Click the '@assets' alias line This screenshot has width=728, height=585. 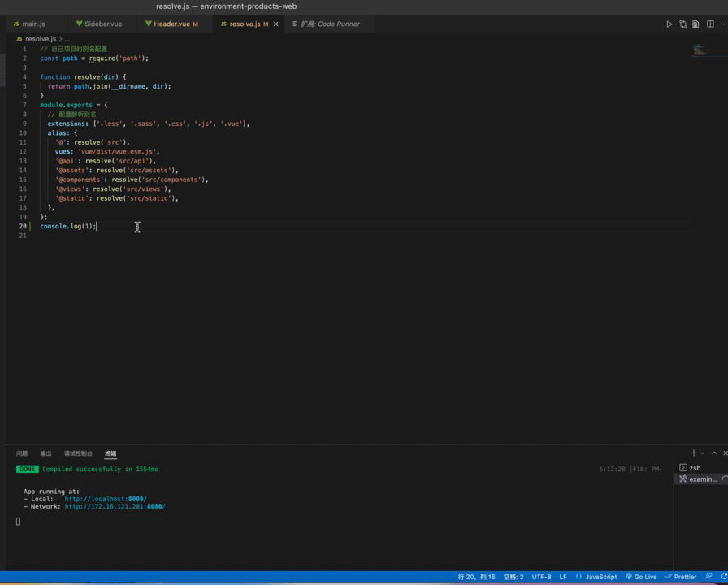coord(116,171)
